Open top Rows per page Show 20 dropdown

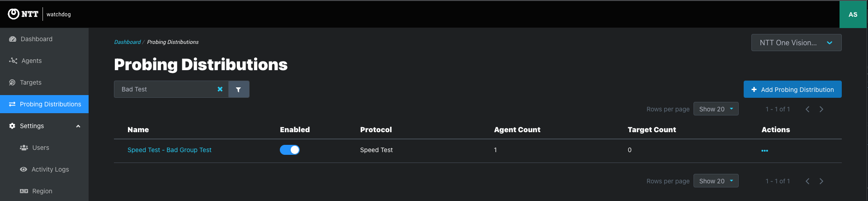(716, 109)
